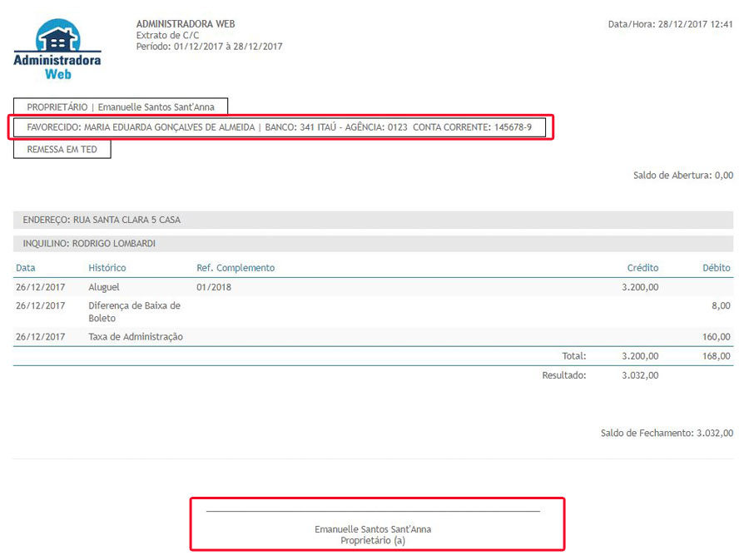The height and width of the screenshot is (560, 749).
Task: Click the Ref. Complemento column header
Action: pos(236,268)
